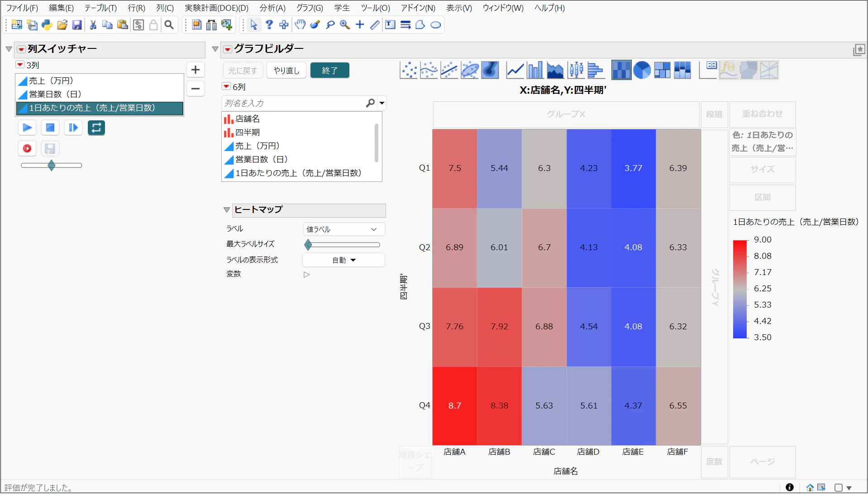
Task: Select the Grabber hand tool
Action: coord(300,25)
